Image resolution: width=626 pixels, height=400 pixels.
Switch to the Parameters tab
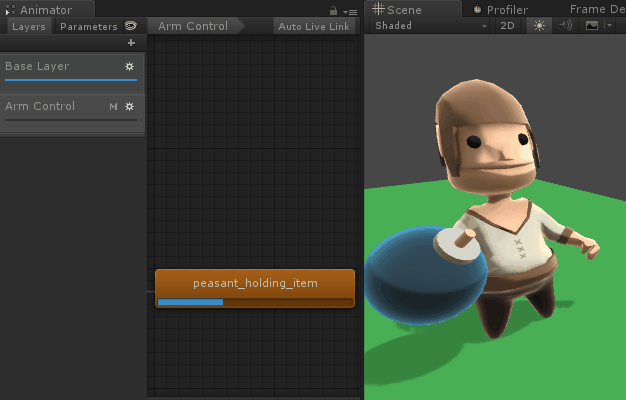click(x=88, y=26)
